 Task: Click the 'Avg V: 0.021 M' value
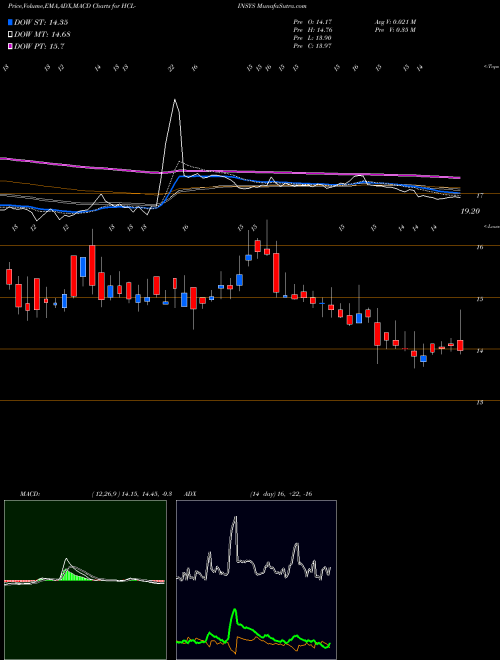395,21
